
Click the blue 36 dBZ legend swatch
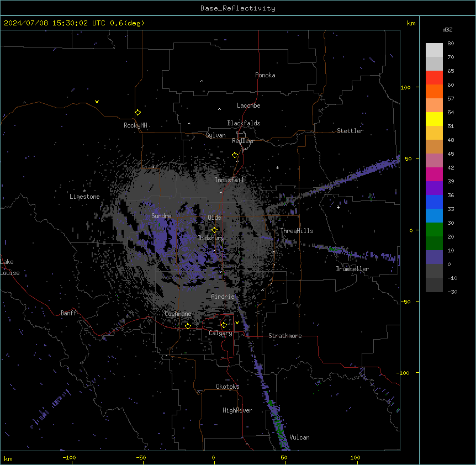click(x=434, y=202)
